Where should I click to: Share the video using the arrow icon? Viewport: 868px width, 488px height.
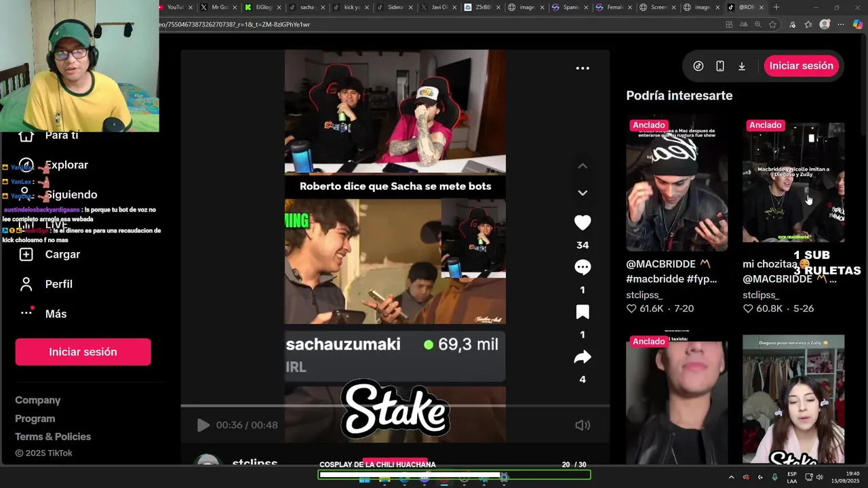click(583, 357)
